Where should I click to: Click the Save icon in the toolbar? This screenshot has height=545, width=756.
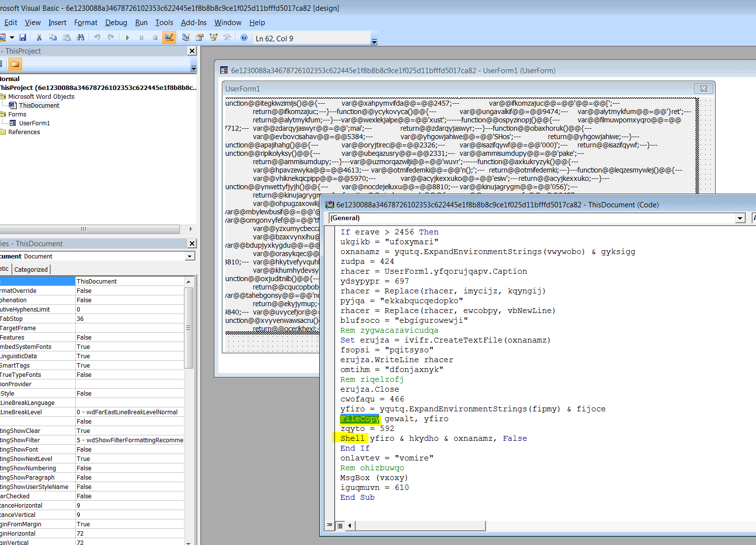pyautogui.click(x=23, y=37)
